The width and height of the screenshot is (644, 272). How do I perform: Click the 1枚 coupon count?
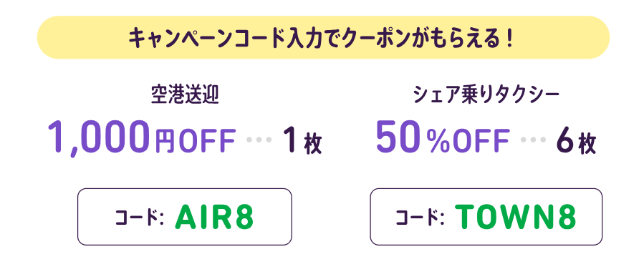coord(302,141)
